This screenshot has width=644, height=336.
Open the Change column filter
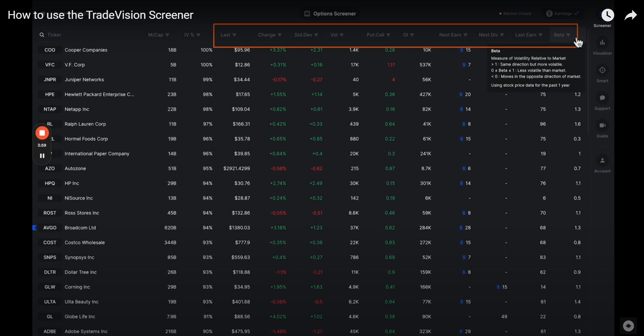tap(280, 35)
